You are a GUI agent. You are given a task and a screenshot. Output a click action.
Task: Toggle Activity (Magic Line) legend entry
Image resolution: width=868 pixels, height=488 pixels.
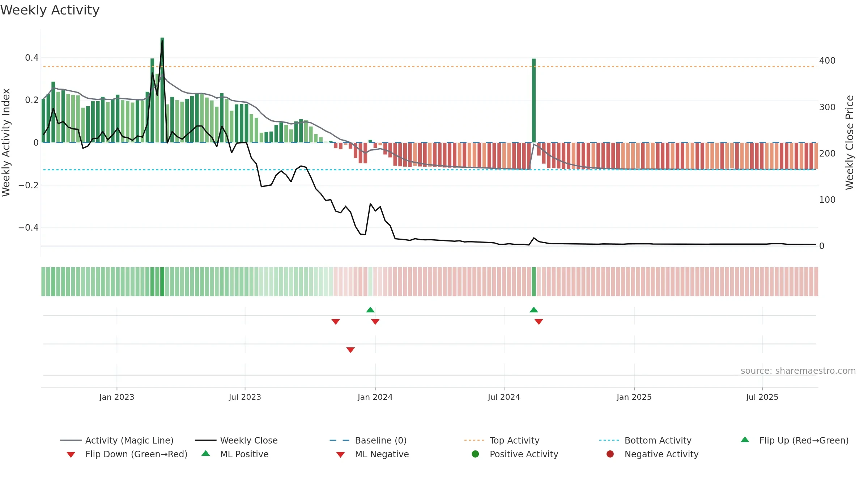coord(117,440)
